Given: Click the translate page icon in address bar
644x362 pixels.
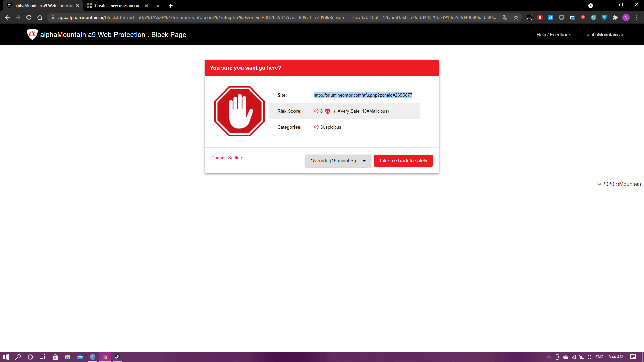Looking at the screenshot, I should tap(505, 17).
